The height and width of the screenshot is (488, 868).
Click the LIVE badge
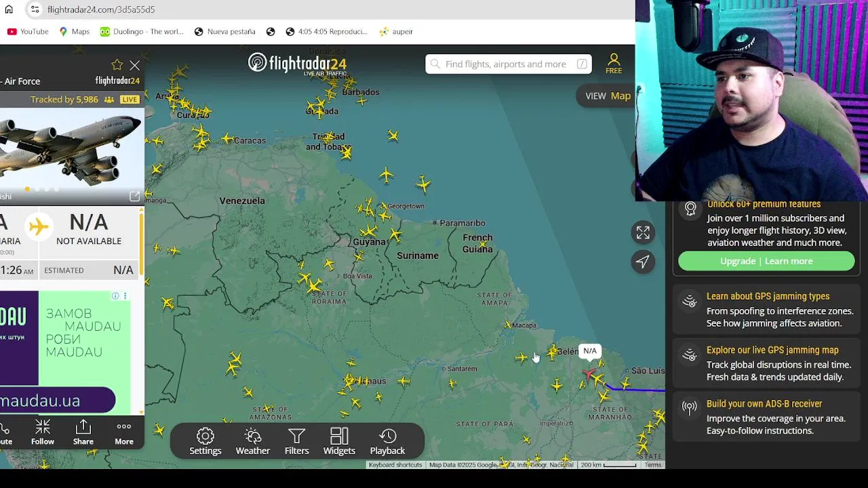pos(130,99)
